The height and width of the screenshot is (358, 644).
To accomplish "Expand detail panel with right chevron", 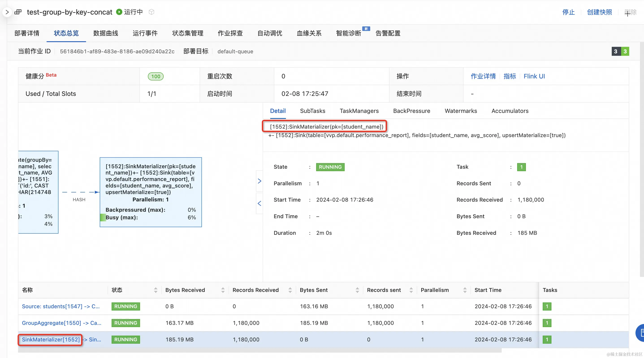I will tap(259, 181).
